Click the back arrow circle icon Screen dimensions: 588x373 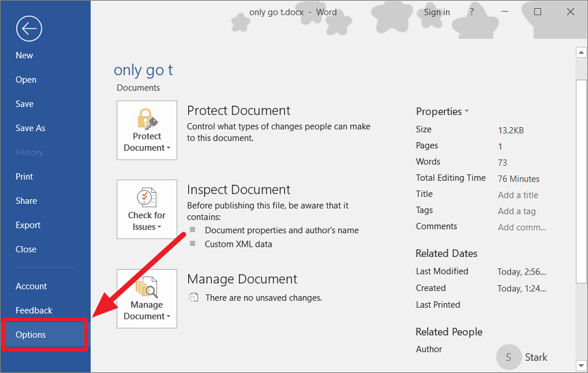29,29
